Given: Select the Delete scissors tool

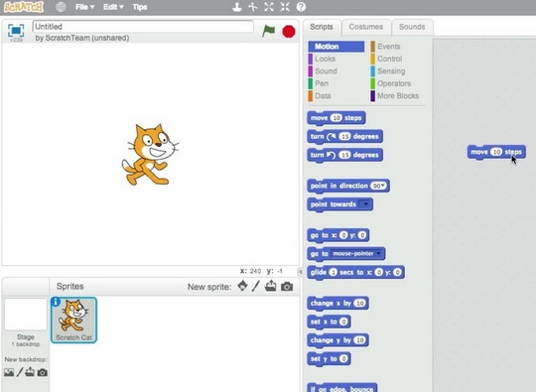Looking at the screenshot, I should point(253,7).
